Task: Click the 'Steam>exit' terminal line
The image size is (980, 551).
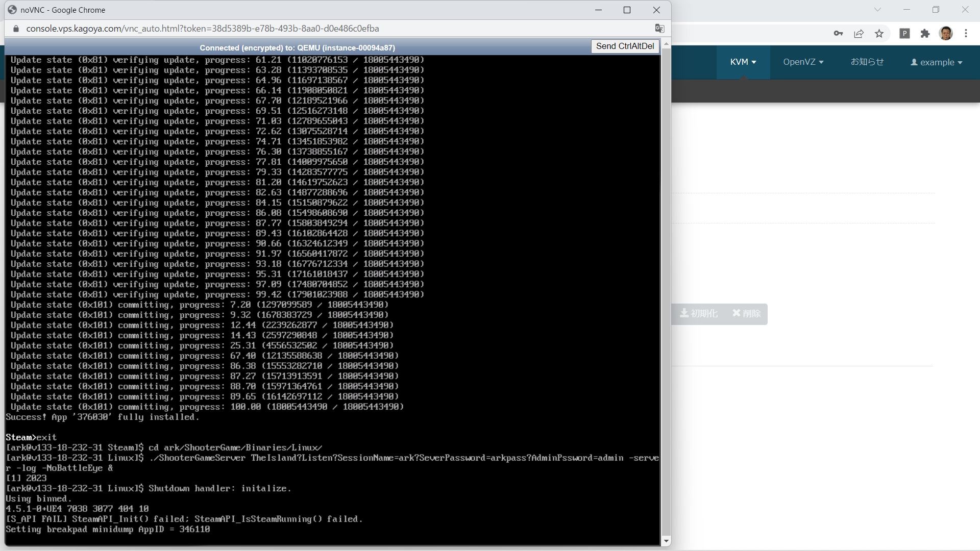Action: click(31, 437)
